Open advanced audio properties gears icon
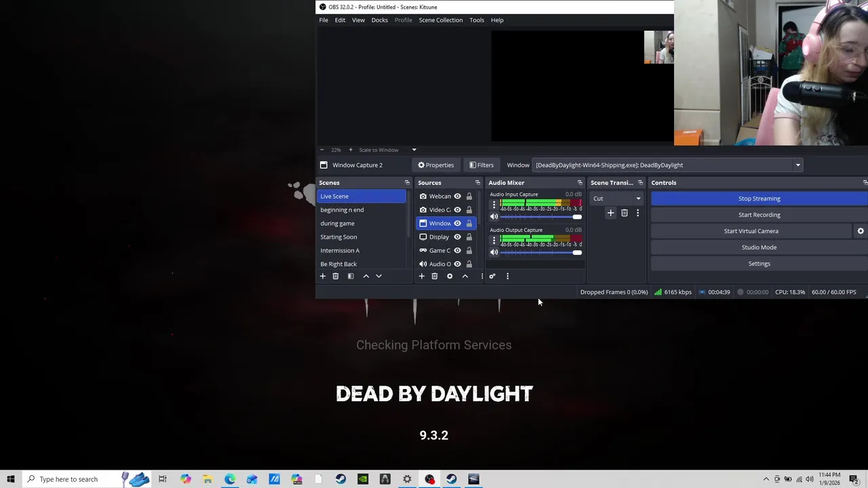 click(x=492, y=276)
